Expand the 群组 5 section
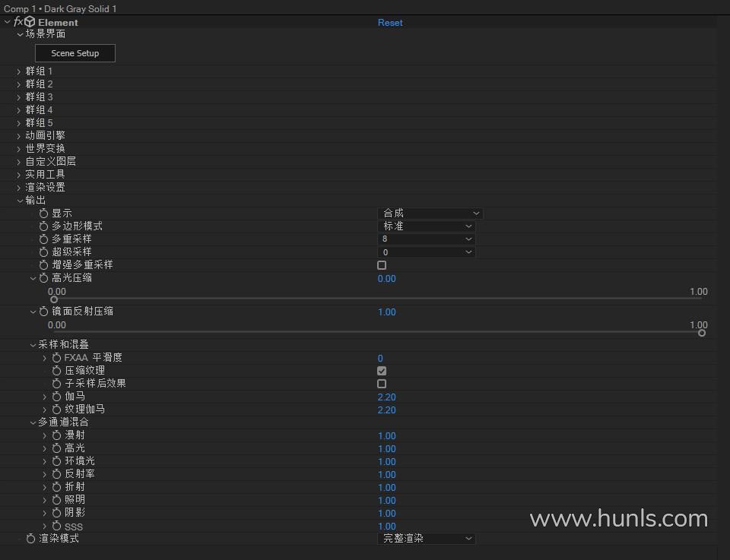 [18, 123]
